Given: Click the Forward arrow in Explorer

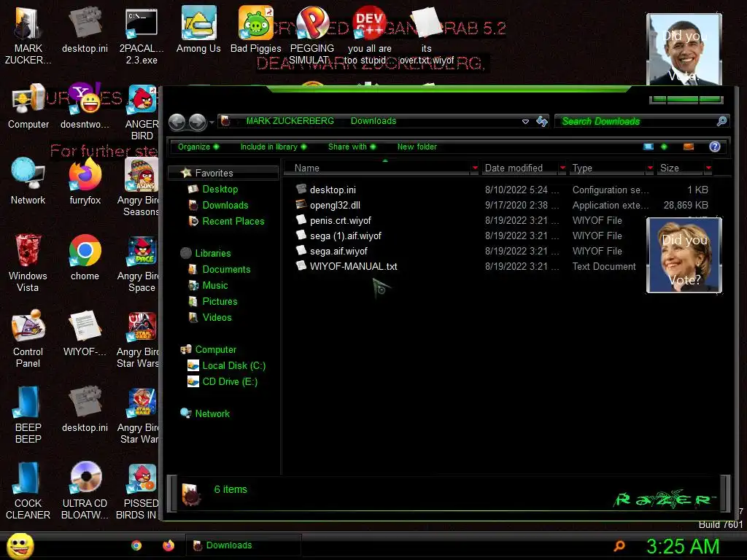Looking at the screenshot, I should pos(197,122).
